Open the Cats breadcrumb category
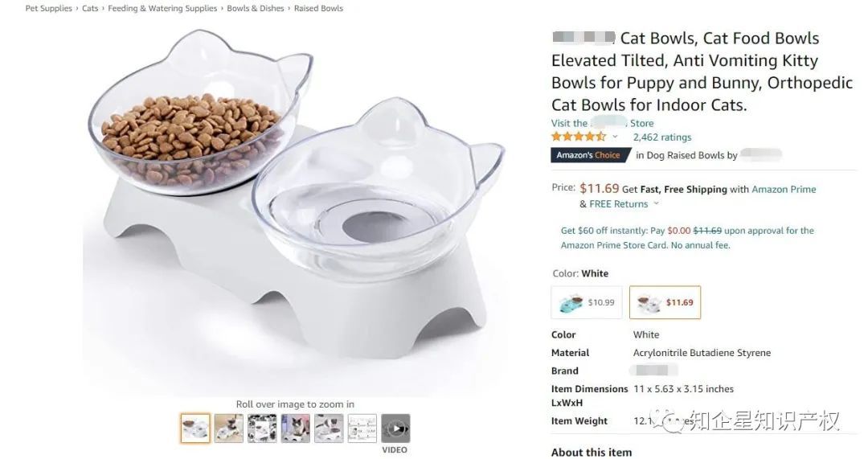The width and height of the screenshot is (868, 459). click(x=90, y=9)
